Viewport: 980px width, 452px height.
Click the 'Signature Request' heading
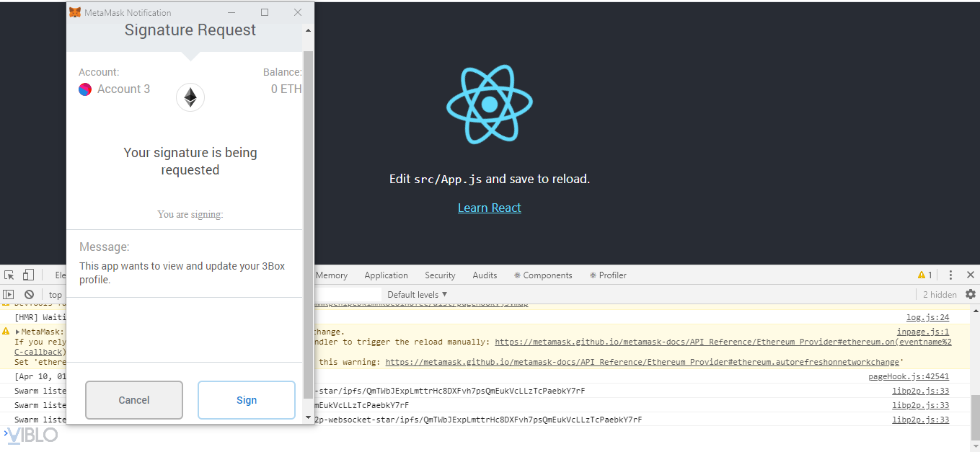[x=190, y=30]
